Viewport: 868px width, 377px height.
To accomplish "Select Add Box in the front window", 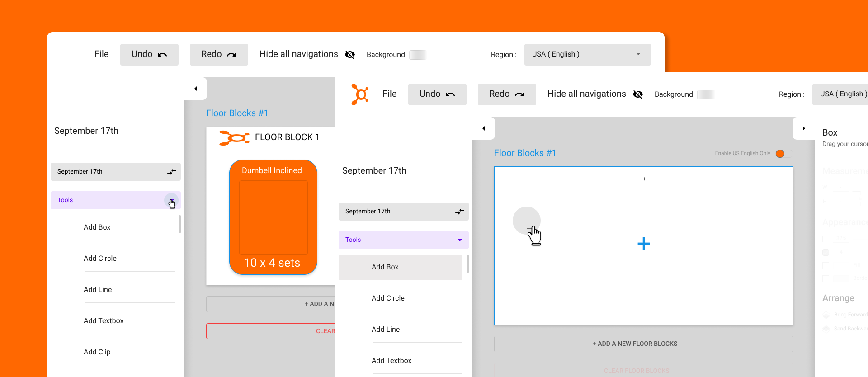I will [401, 267].
